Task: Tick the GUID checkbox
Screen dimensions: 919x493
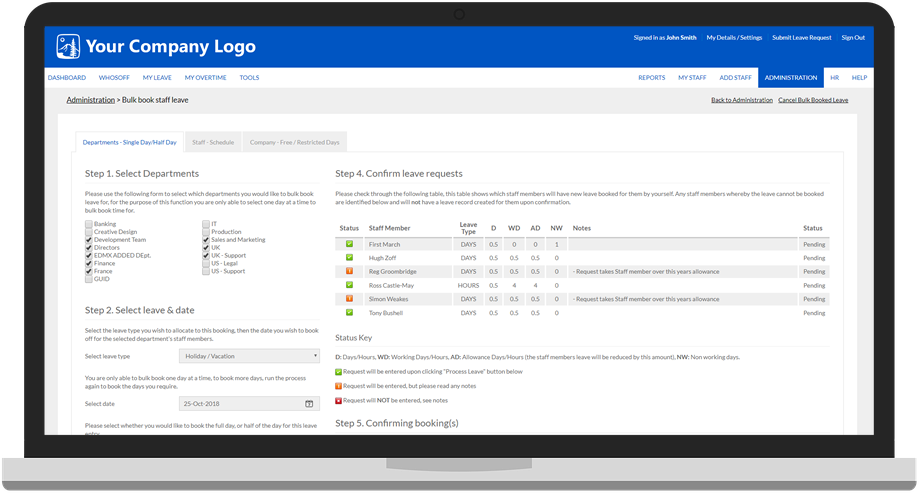Action: [x=89, y=279]
